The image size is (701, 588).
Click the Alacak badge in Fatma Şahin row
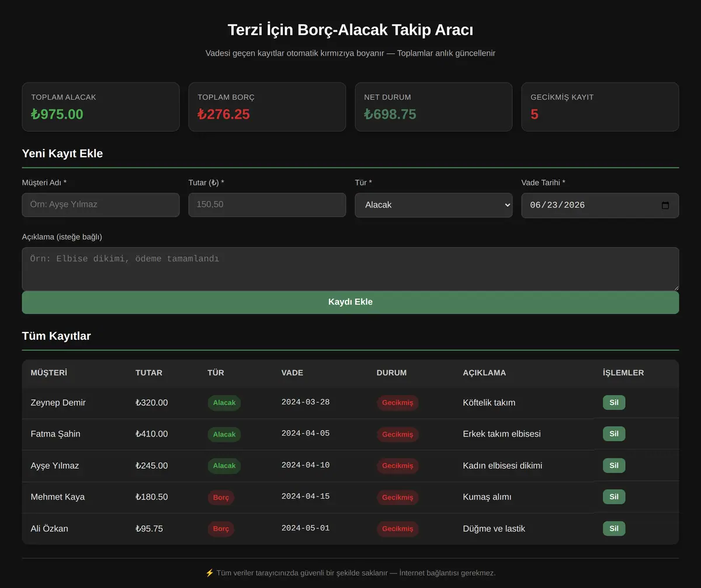[x=224, y=434]
